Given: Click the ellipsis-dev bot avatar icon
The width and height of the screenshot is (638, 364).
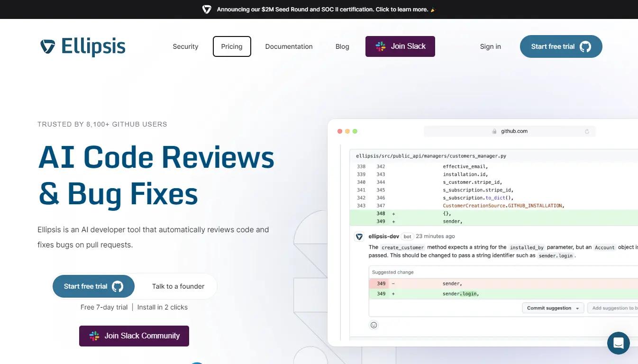Looking at the screenshot, I should tap(359, 237).
